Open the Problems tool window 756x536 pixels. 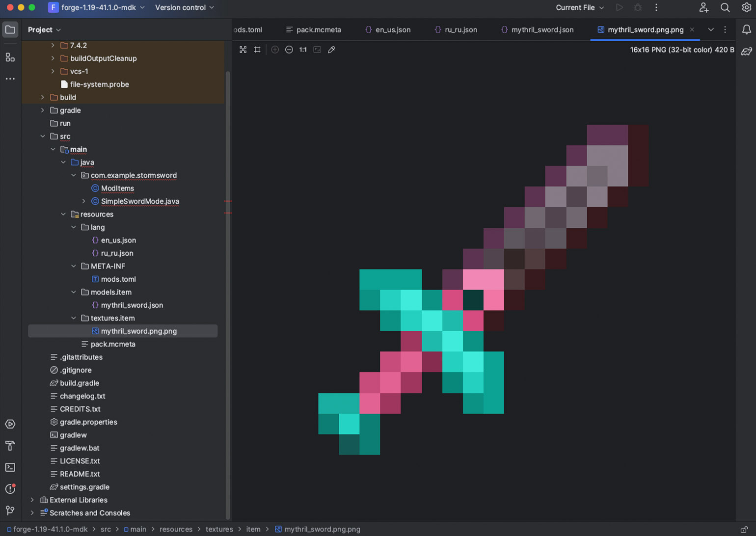click(10, 489)
